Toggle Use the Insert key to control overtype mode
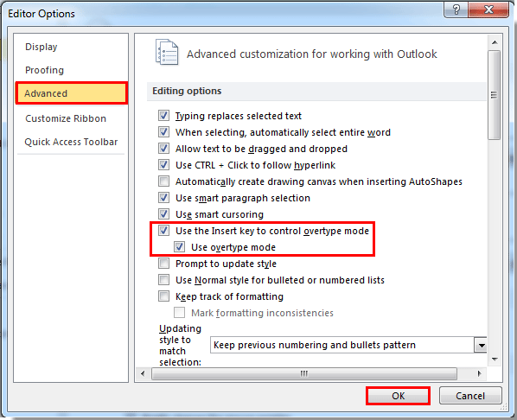Image resolution: width=517 pixels, height=420 pixels. coord(164,231)
